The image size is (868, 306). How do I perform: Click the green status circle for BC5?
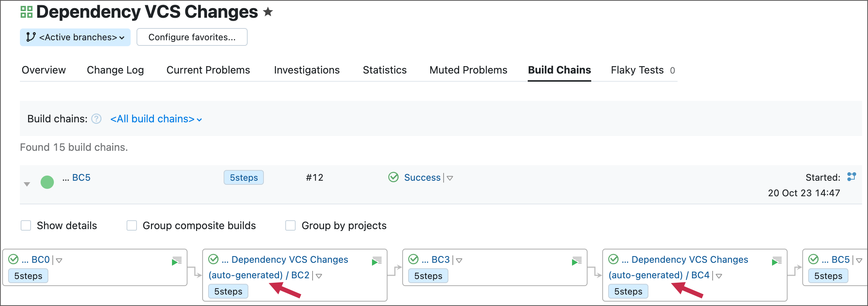pos(47,182)
